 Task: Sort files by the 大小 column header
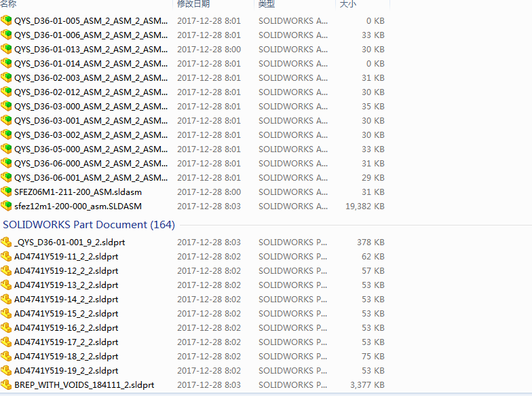[x=348, y=4]
